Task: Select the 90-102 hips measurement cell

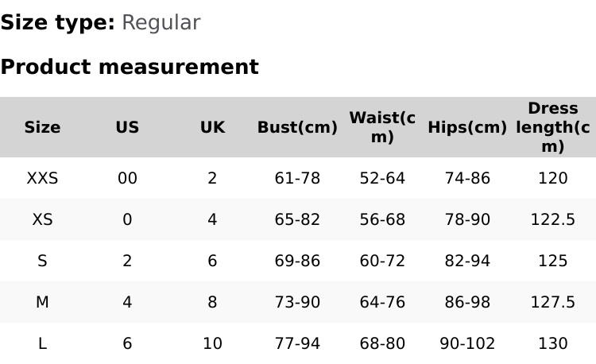Action: (x=467, y=343)
